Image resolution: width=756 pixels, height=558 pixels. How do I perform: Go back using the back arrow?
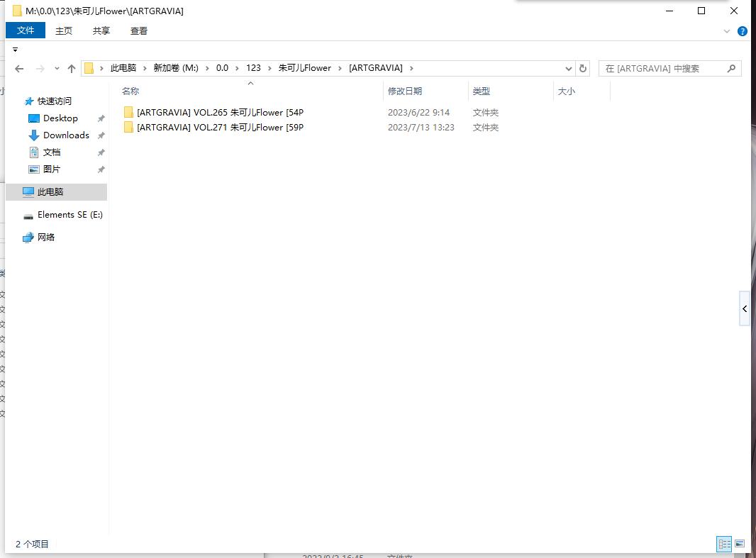pyautogui.click(x=19, y=69)
